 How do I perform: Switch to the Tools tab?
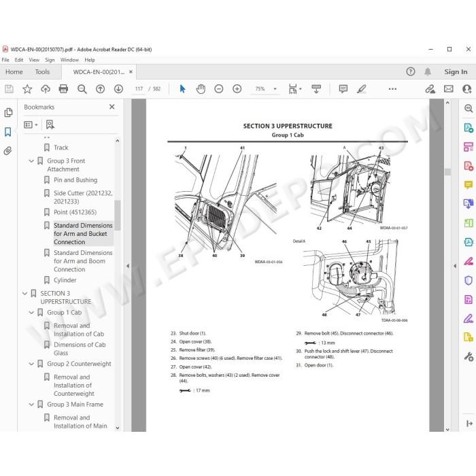(42, 72)
